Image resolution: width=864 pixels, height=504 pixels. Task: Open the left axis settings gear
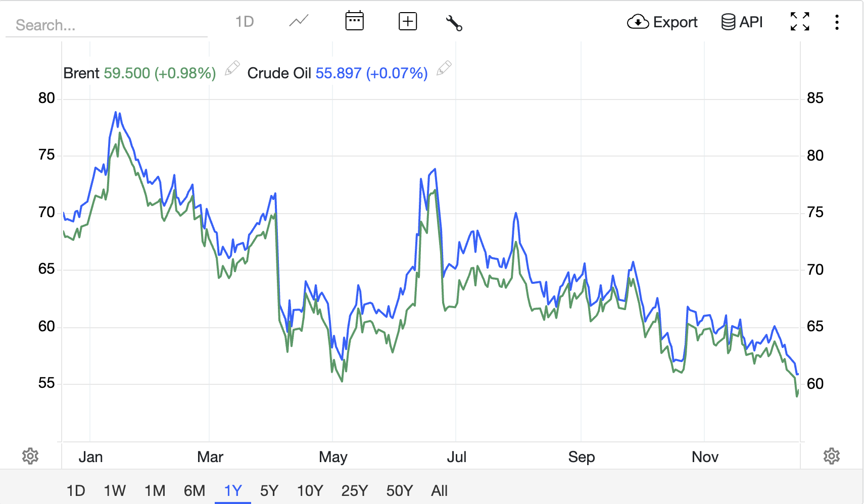point(30,456)
